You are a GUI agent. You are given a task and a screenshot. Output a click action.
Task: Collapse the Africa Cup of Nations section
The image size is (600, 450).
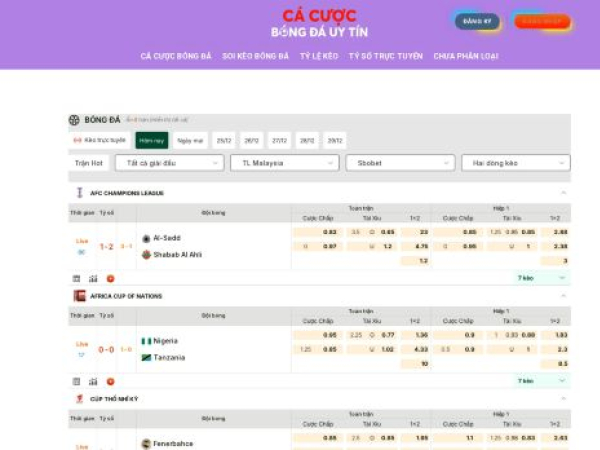[563, 295]
